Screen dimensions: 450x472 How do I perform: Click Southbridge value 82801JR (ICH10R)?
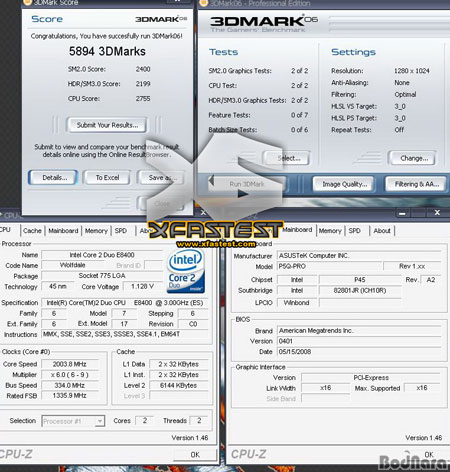click(x=360, y=291)
